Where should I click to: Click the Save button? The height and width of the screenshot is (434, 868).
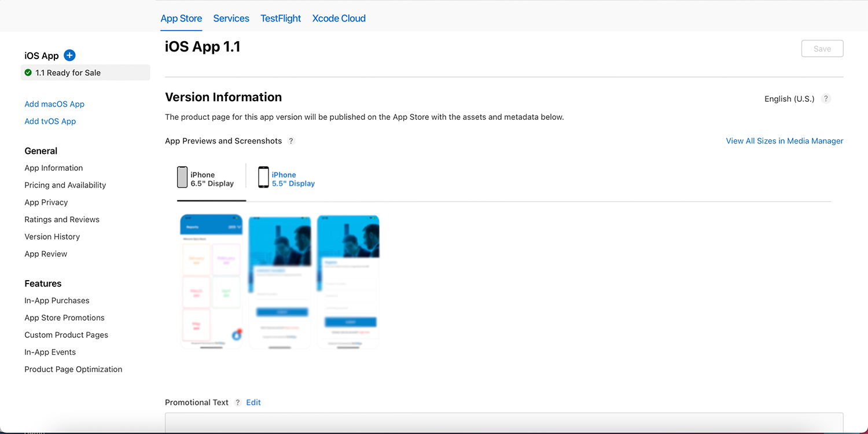822,48
